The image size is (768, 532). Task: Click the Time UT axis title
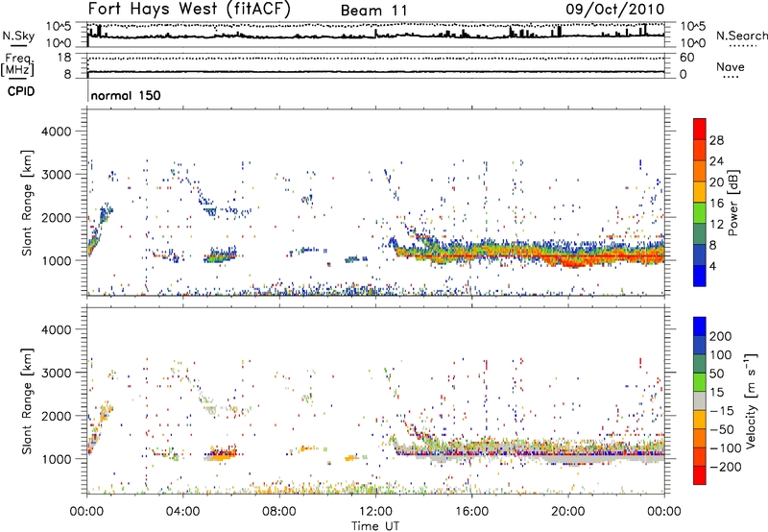[375, 526]
